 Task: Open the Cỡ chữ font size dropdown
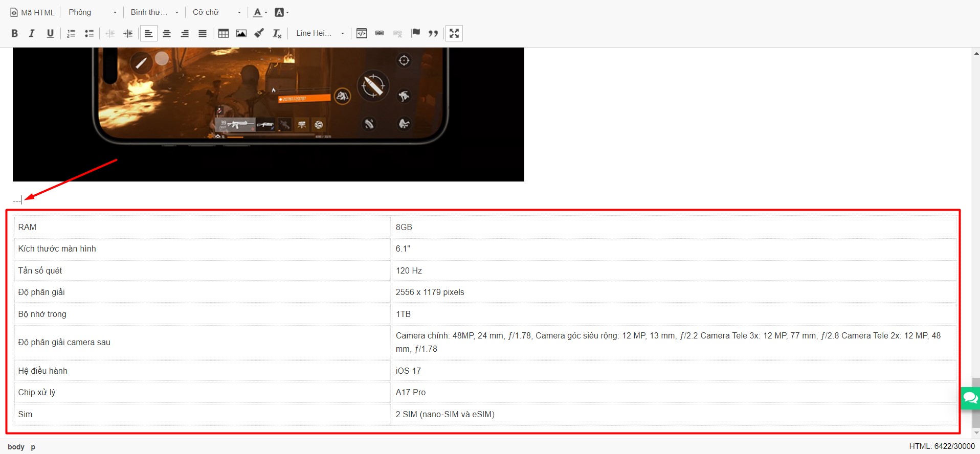(x=216, y=12)
